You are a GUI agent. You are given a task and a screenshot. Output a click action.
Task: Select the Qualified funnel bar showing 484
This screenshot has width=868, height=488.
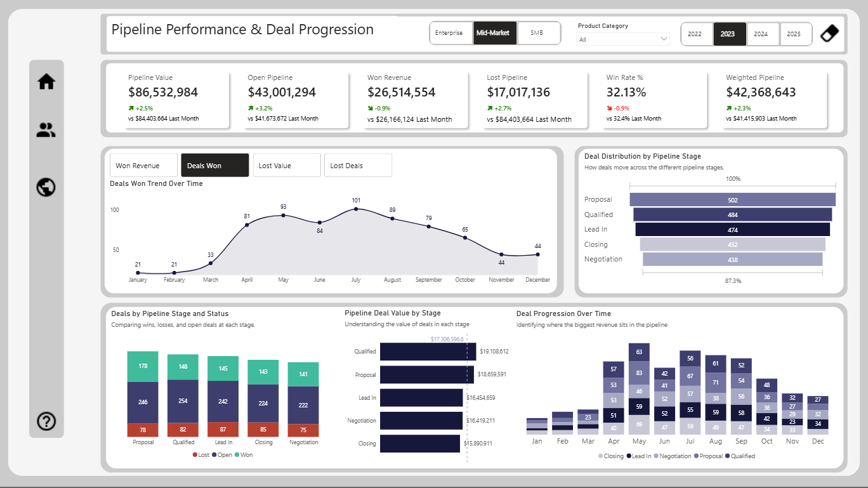pyautogui.click(x=733, y=214)
